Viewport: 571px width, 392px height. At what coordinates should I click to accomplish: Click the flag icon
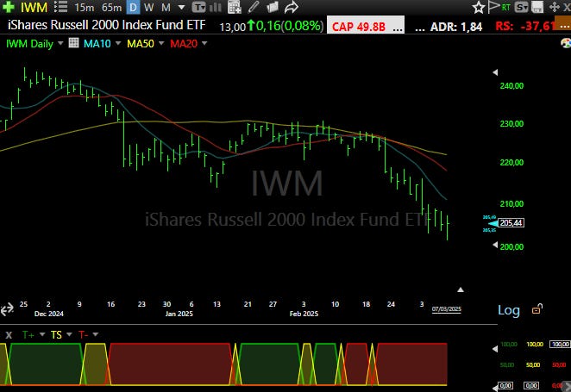493,7
